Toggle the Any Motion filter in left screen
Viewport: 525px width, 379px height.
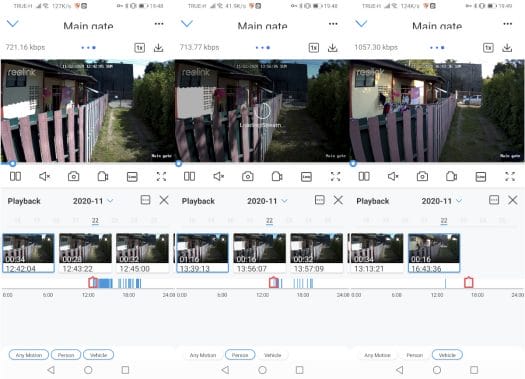point(29,355)
